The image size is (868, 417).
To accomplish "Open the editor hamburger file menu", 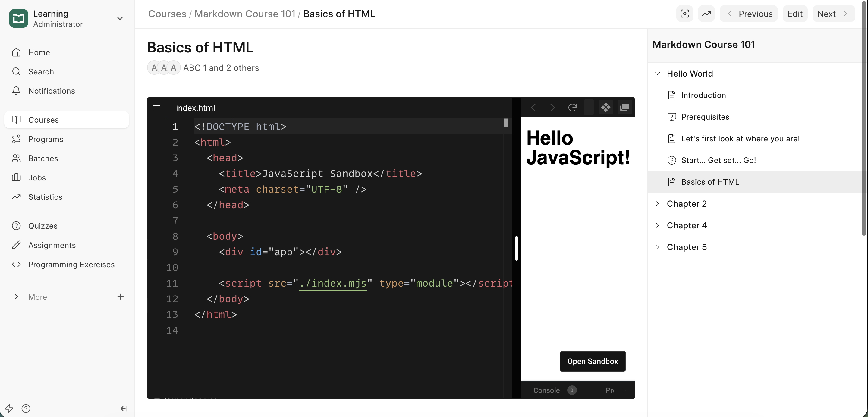I will tap(156, 108).
